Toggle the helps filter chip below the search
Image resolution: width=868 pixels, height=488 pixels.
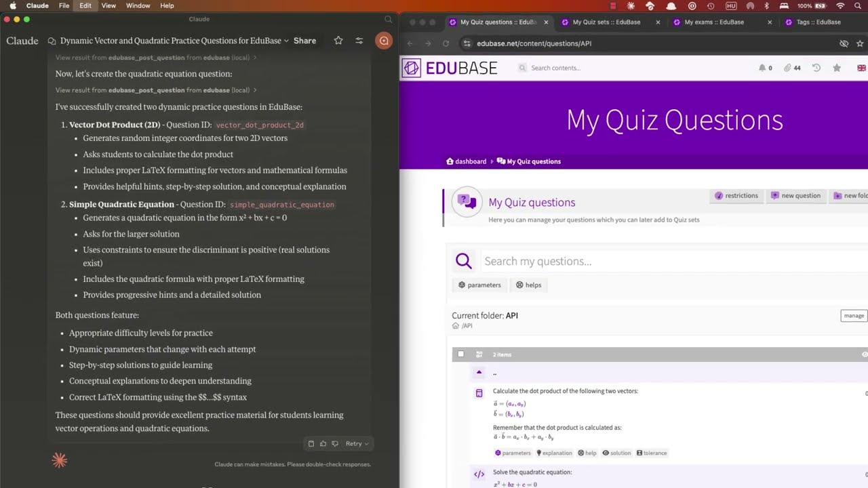click(x=528, y=285)
